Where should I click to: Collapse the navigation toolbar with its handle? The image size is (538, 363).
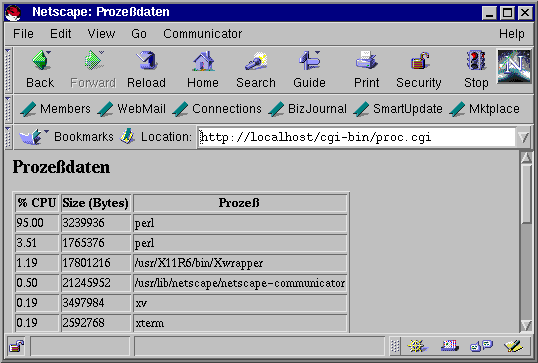coord(8,70)
